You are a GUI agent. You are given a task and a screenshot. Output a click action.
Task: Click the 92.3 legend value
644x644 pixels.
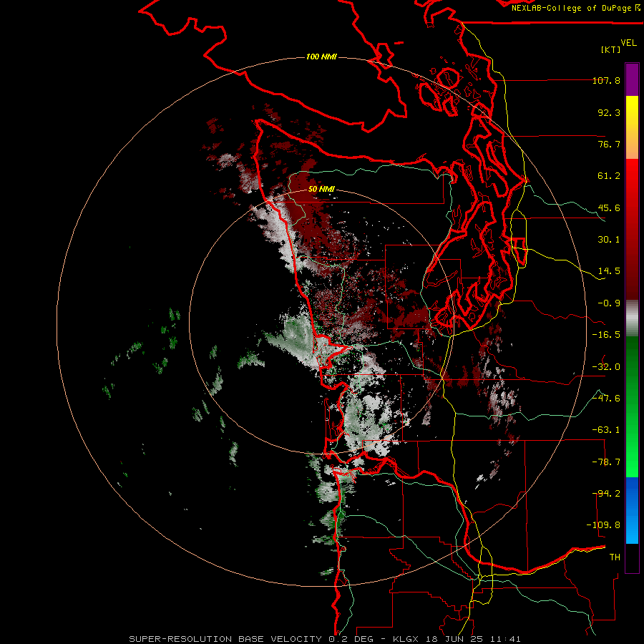click(609, 112)
